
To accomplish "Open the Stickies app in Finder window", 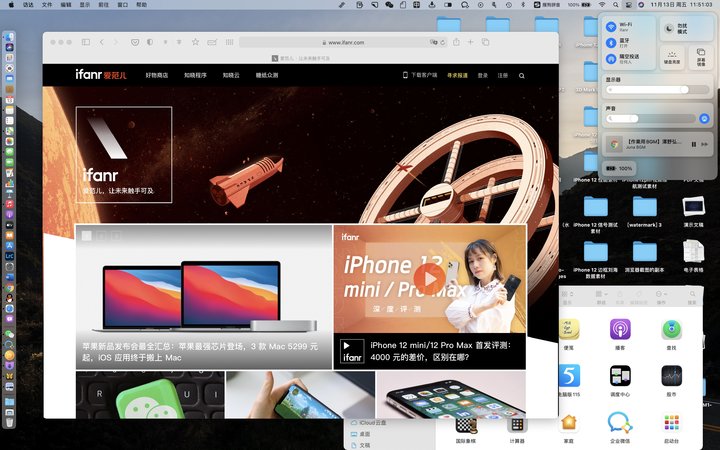I will 569,330.
